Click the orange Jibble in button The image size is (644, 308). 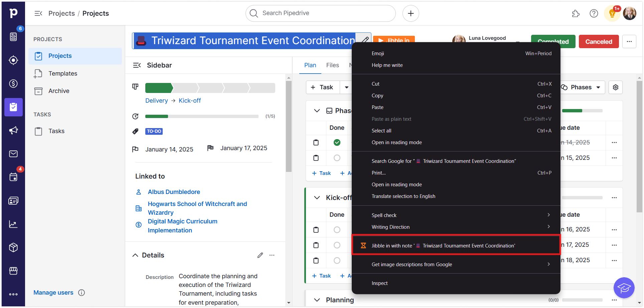[394, 39]
